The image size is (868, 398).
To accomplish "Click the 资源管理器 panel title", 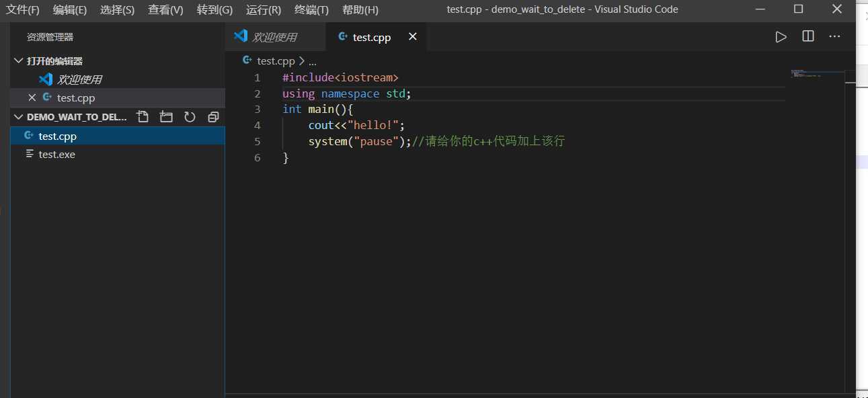I will click(x=50, y=37).
